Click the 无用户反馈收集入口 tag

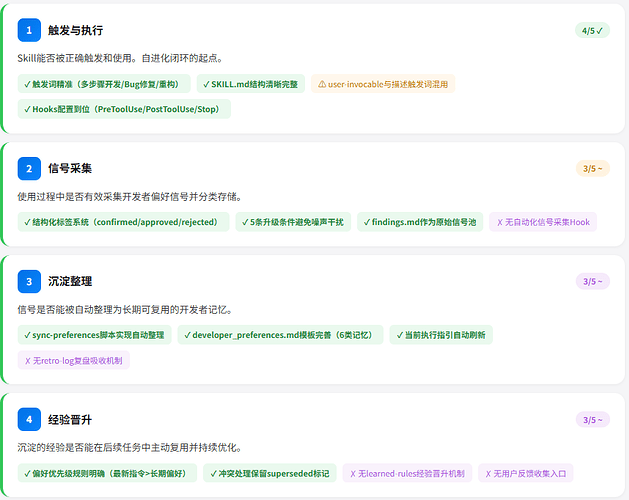point(526,473)
